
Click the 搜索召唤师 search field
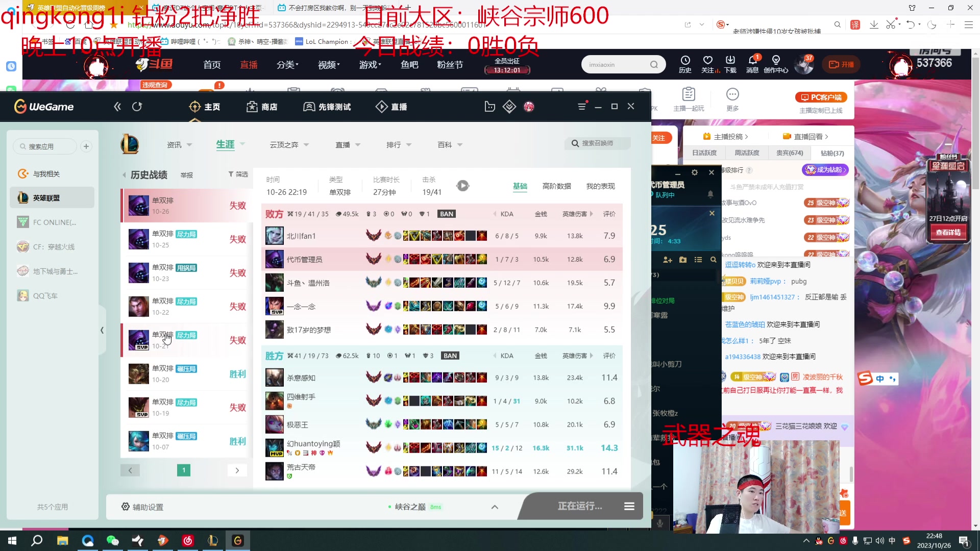(x=597, y=143)
